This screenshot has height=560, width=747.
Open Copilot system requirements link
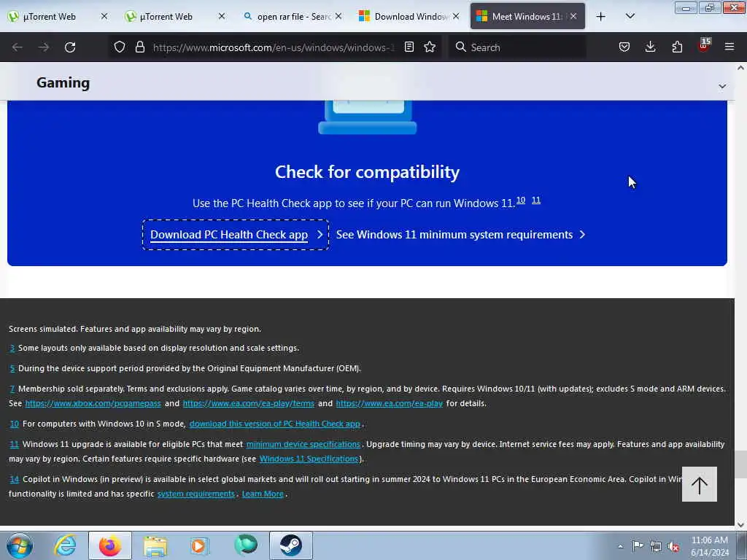coord(196,494)
